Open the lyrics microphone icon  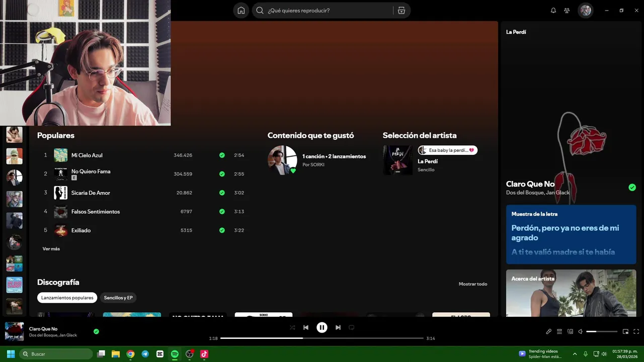(549, 332)
